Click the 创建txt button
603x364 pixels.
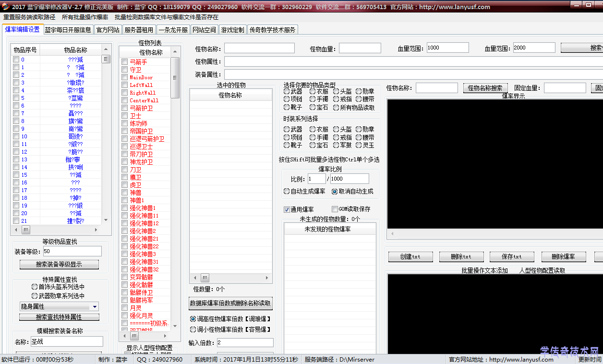(410, 256)
